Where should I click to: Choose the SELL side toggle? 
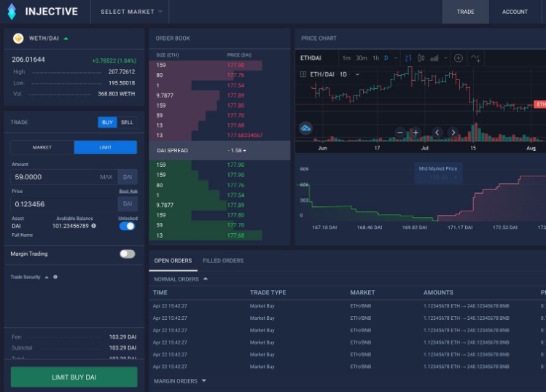click(127, 122)
